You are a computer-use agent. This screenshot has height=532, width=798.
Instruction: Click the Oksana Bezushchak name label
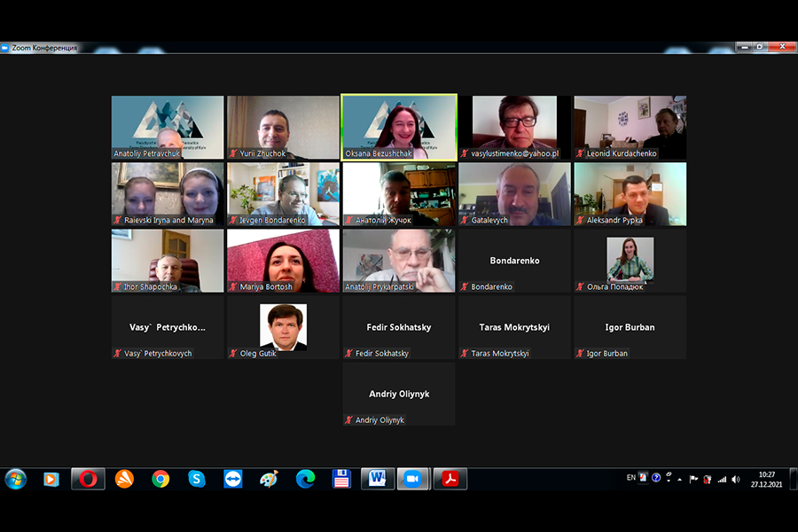click(378, 153)
